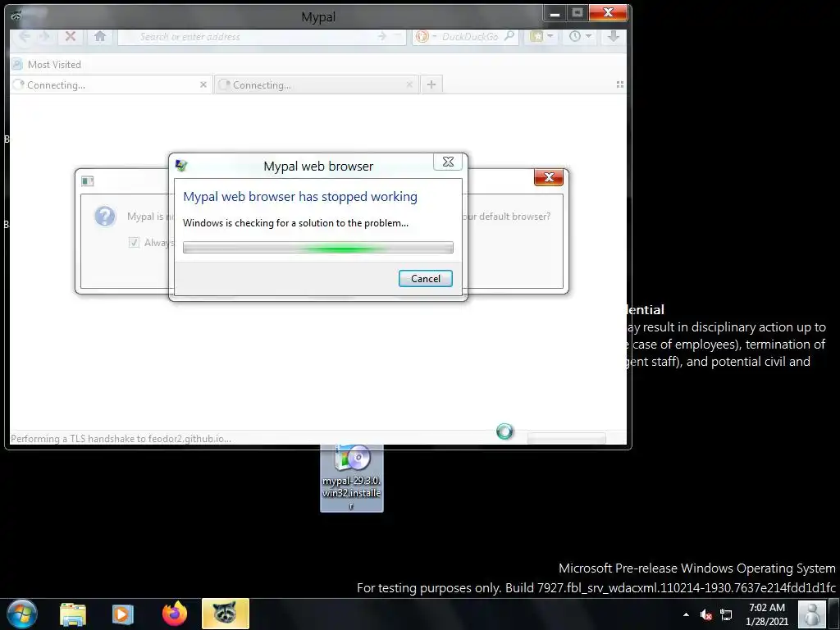Open the Downloads arrow button

pyautogui.click(x=614, y=36)
